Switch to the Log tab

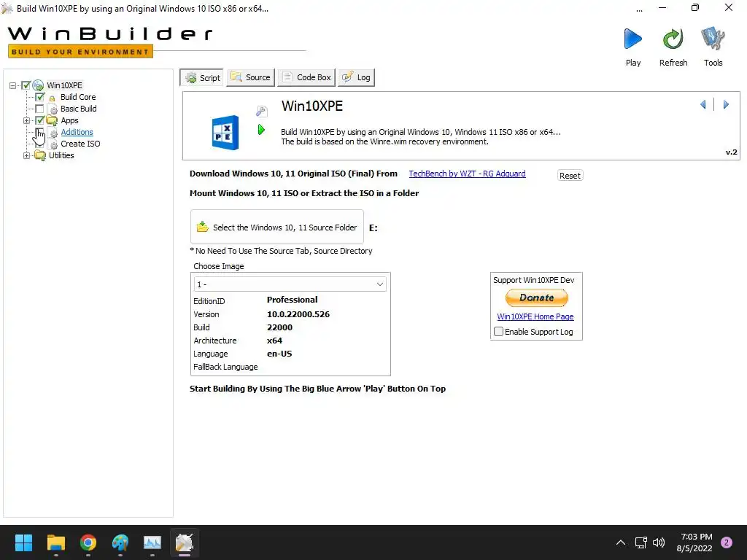click(x=356, y=77)
